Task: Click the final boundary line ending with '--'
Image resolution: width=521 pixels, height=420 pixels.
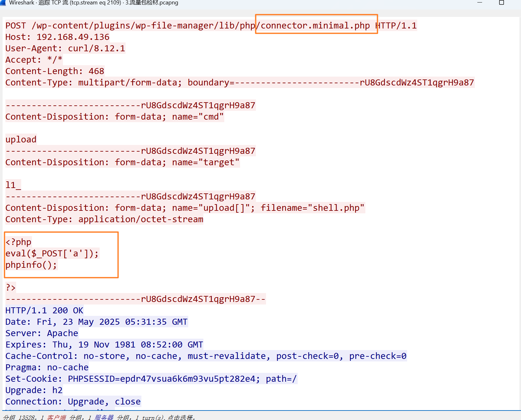Action: point(135,299)
